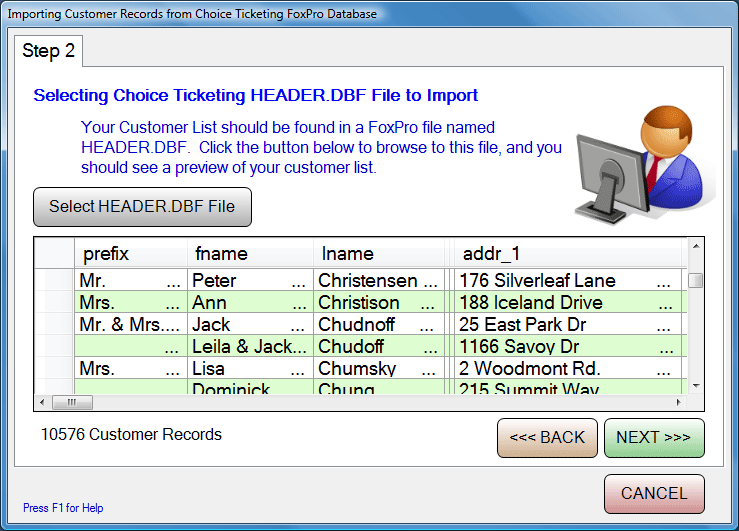Click the heading 'Selecting Choice Ticketing HEADER.DBF File to Import'
This screenshot has width=739, height=531.
point(255,95)
